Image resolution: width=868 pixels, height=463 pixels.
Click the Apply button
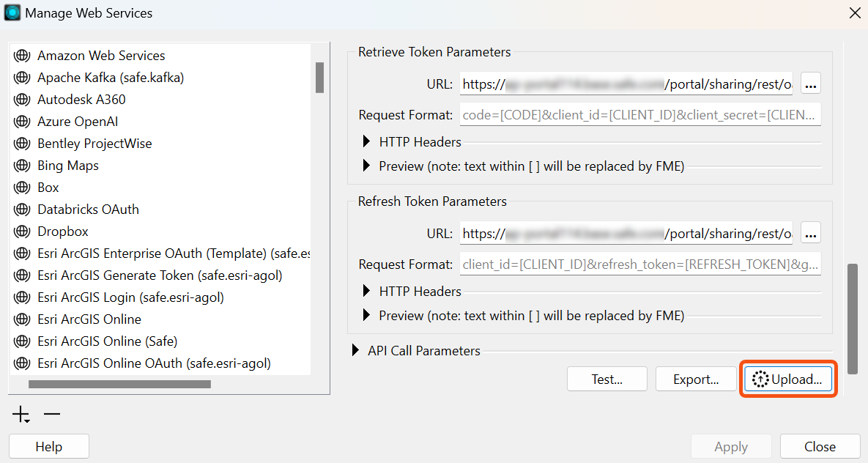pyautogui.click(x=731, y=446)
